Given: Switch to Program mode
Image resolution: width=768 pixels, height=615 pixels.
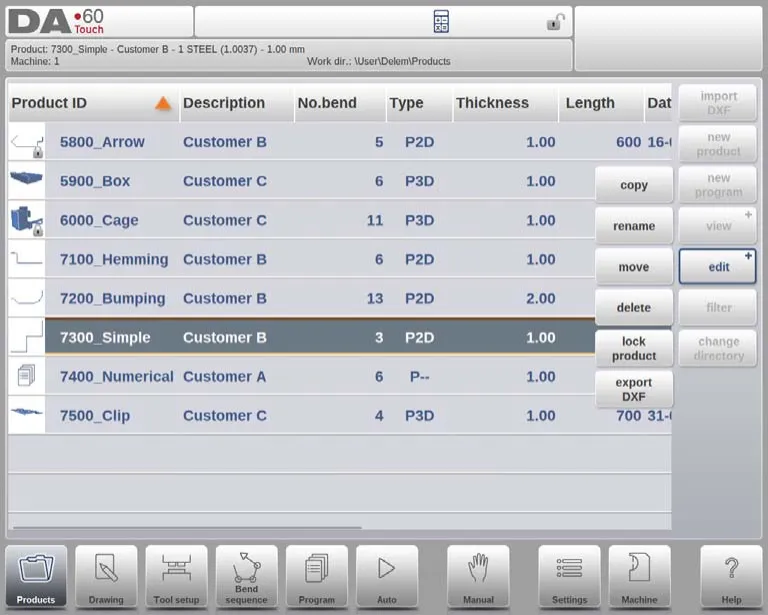Looking at the screenshot, I should click(x=316, y=576).
